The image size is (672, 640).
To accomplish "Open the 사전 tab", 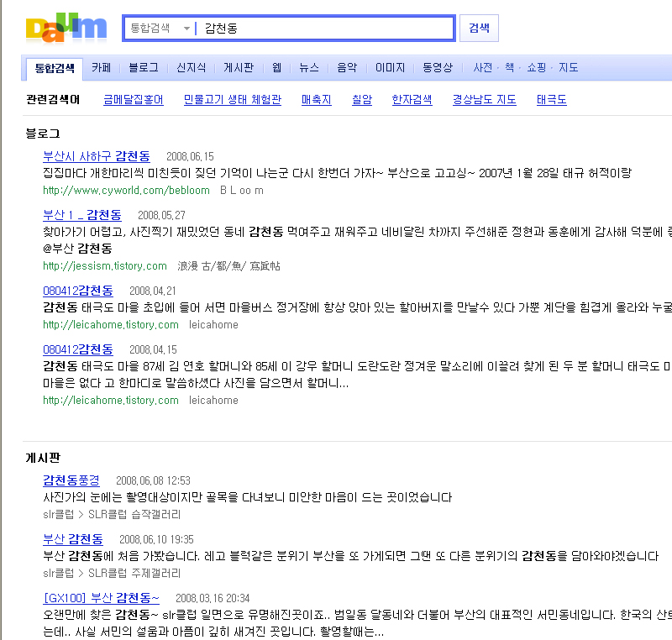I will click(483, 68).
